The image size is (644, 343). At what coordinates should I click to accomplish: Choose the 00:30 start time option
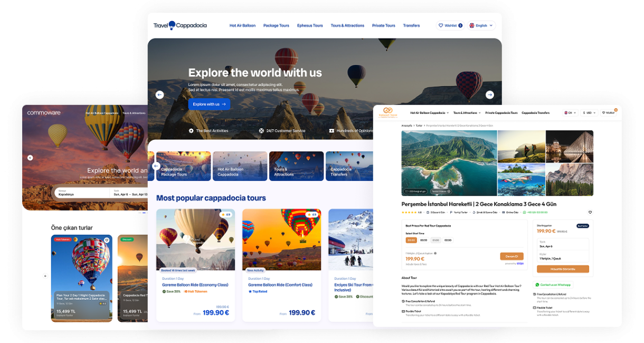click(x=423, y=240)
